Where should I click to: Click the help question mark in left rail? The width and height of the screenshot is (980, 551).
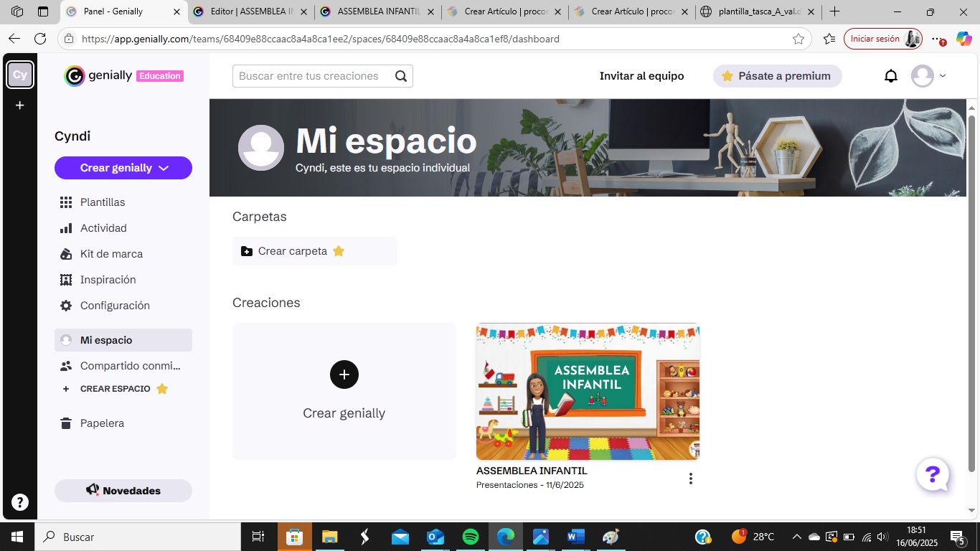pyautogui.click(x=20, y=502)
